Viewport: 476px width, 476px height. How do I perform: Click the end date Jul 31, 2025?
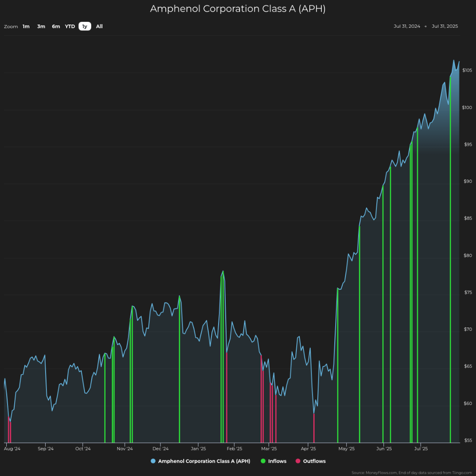click(445, 26)
